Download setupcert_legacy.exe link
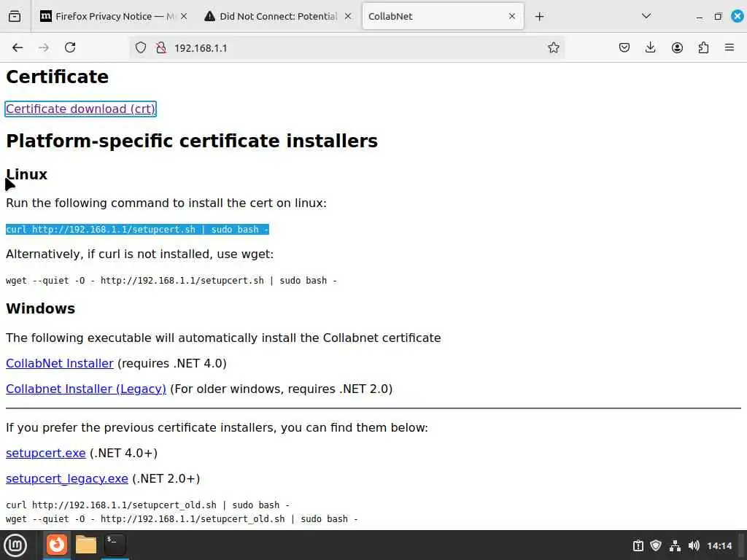 click(66, 478)
